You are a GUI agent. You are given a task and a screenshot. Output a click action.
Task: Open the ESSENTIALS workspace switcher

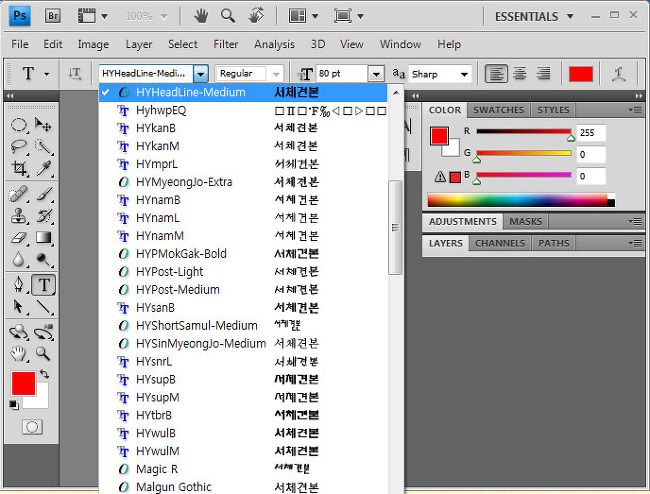pyautogui.click(x=534, y=17)
